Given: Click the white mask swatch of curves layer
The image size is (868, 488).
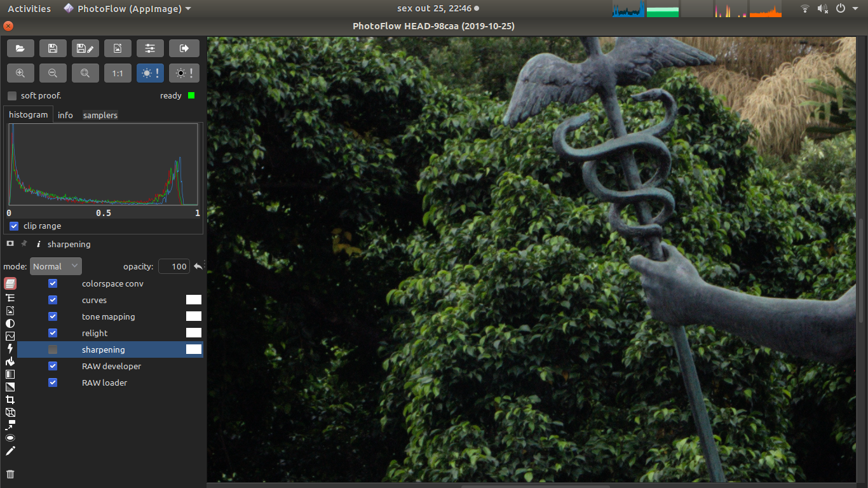Looking at the screenshot, I should click(x=193, y=300).
